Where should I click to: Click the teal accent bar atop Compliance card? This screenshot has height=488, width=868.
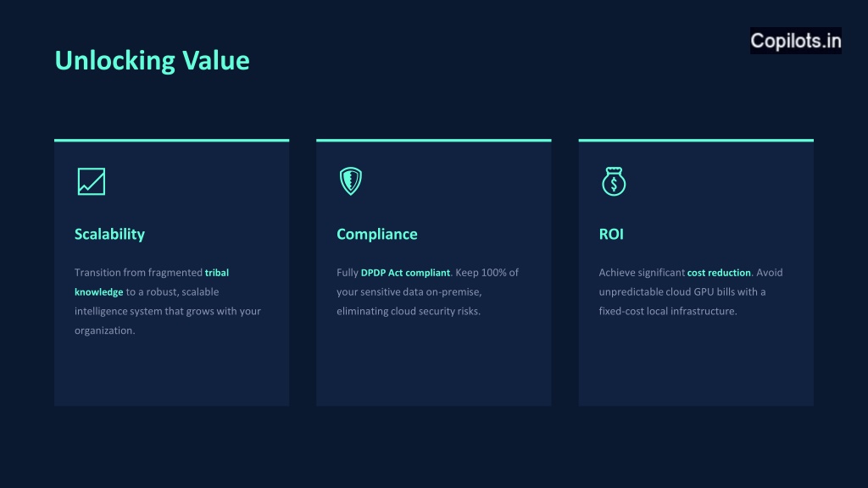click(x=433, y=140)
